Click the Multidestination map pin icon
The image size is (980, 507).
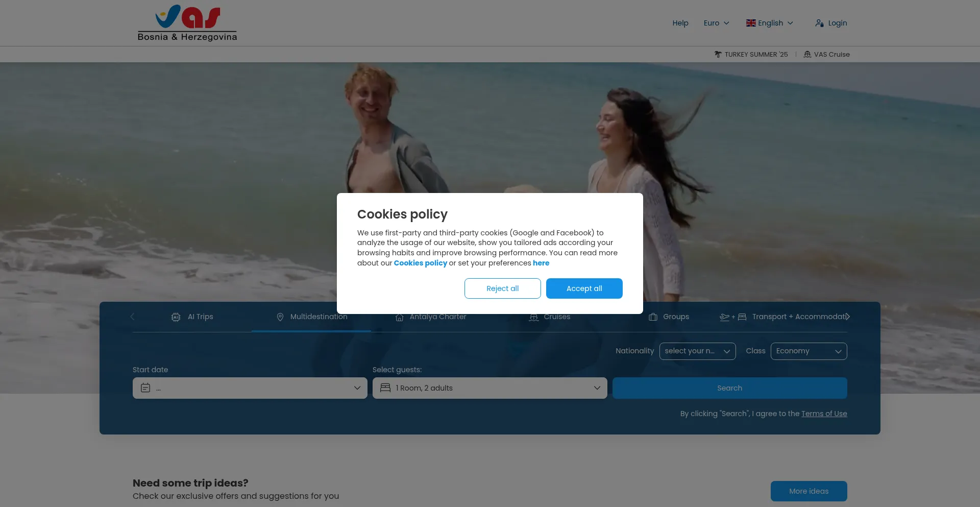coord(280,317)
